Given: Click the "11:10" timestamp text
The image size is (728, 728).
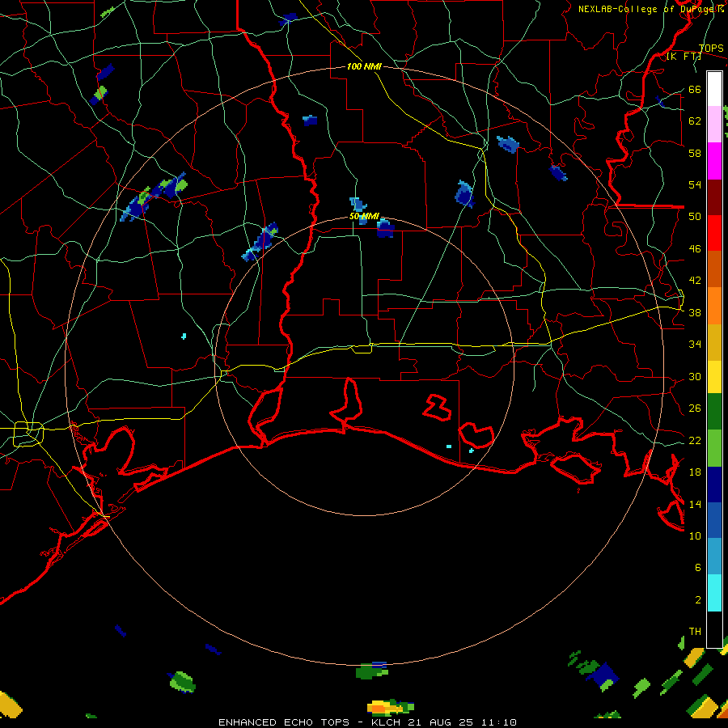Looking at the screenshot, I should pos(499,722).
